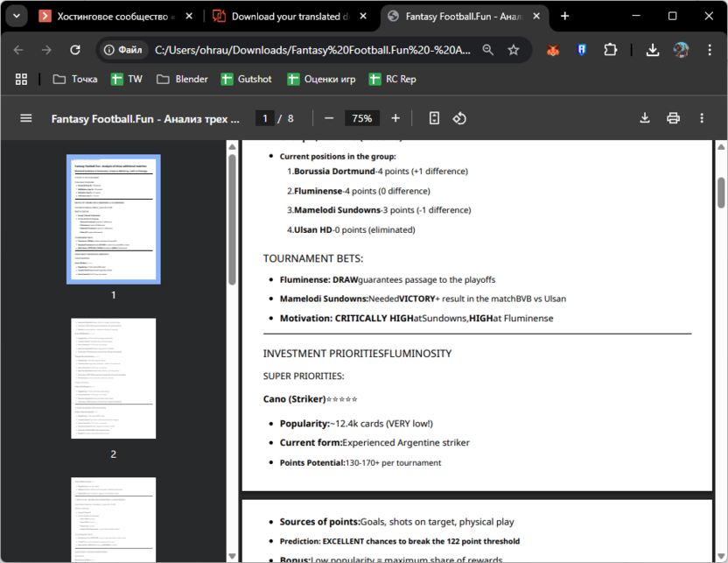Select page 3 thumbnail
This screenshot has width=728, height=563.
click(113, 519)
